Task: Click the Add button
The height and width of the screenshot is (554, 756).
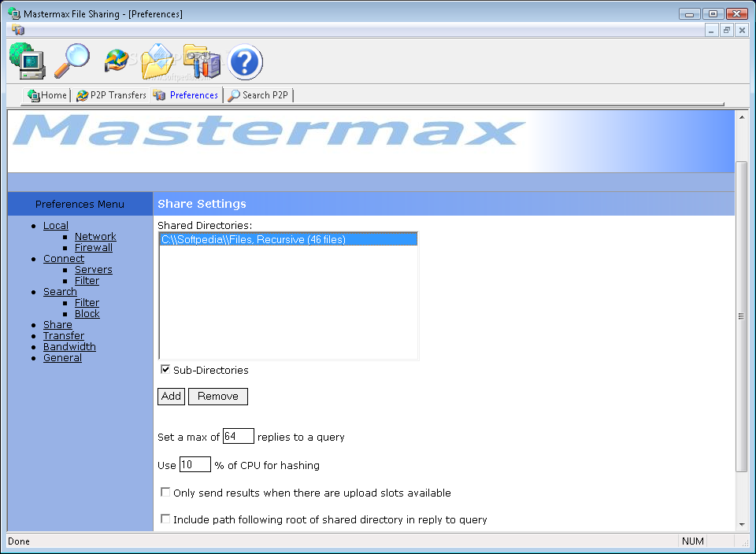Action: click(171, 397)
